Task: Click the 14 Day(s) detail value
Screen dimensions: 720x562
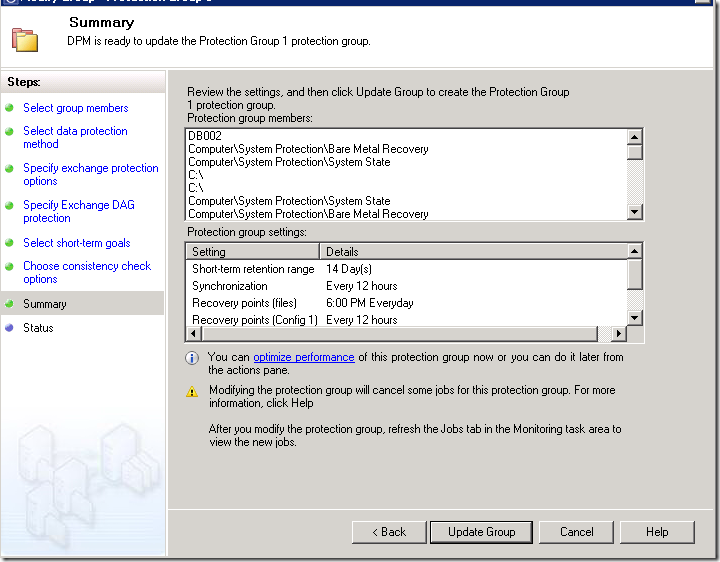Action: pos(349,269)
